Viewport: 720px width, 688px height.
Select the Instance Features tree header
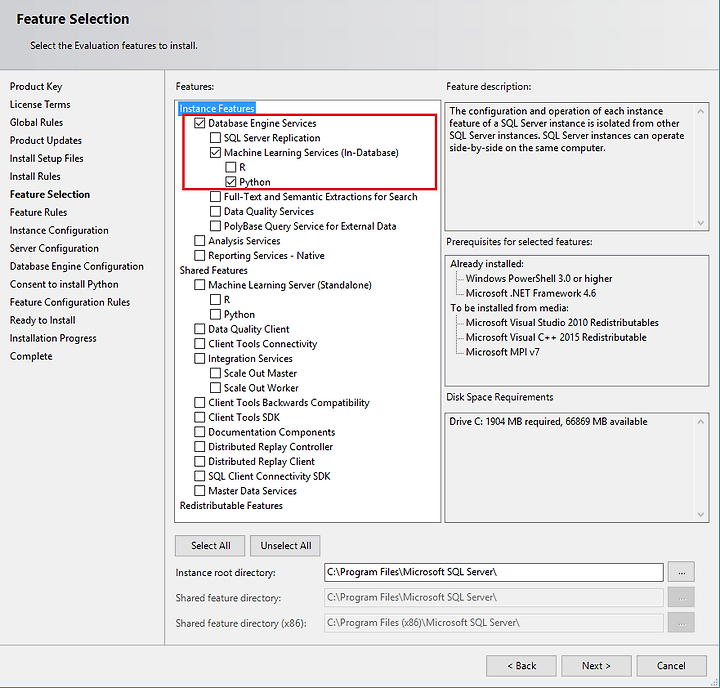217,108
